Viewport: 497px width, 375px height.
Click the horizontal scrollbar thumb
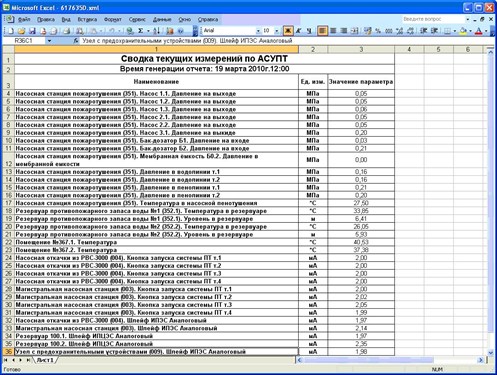pos(369,360)
